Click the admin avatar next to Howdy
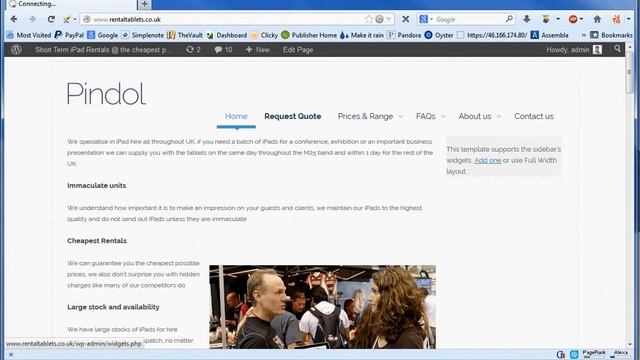 pyautogui.click(x=597, y=50)
